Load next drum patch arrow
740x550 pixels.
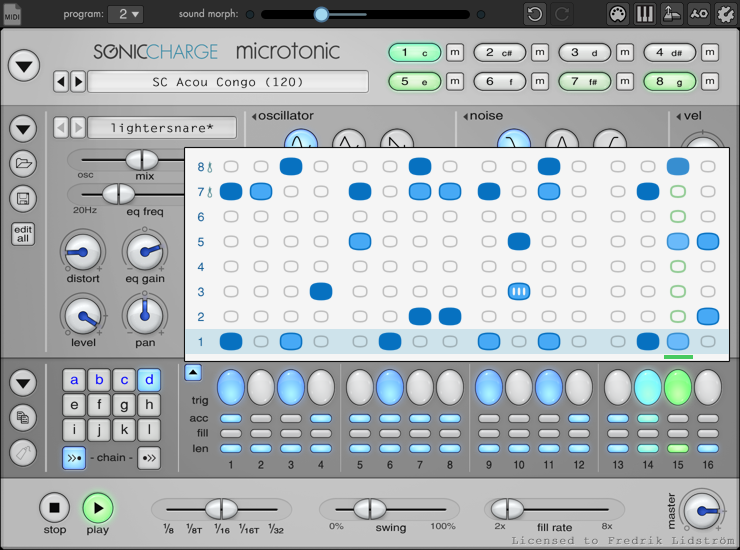[78, 127]
